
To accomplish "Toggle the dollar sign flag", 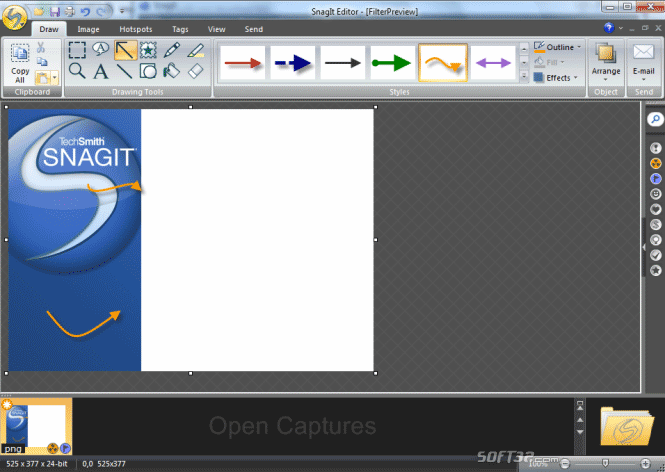I will coord(656,224).
